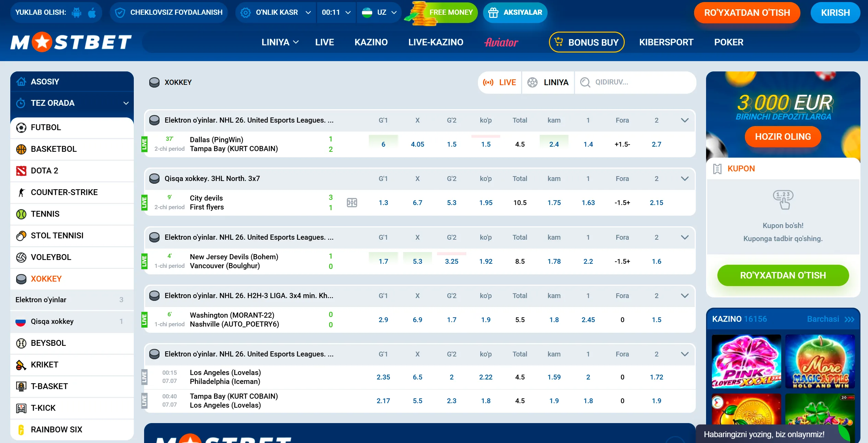
Task: Open the KIBERSPORT navigation tab
Action: [x=666, y=42]
